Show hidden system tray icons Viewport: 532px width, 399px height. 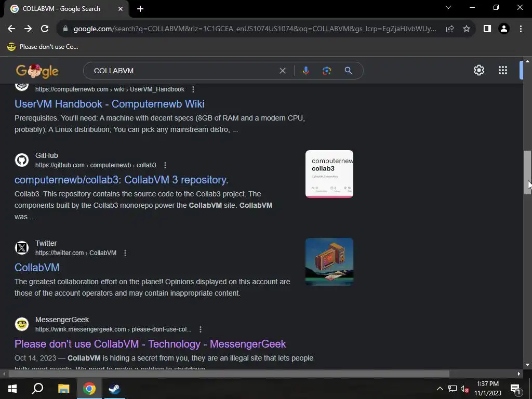click(x=440, y=389)
